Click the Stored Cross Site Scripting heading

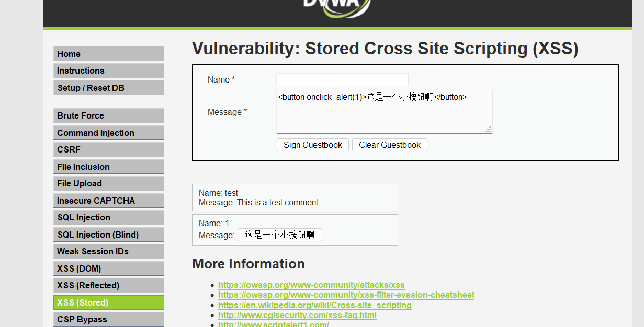tap(385, 48)
